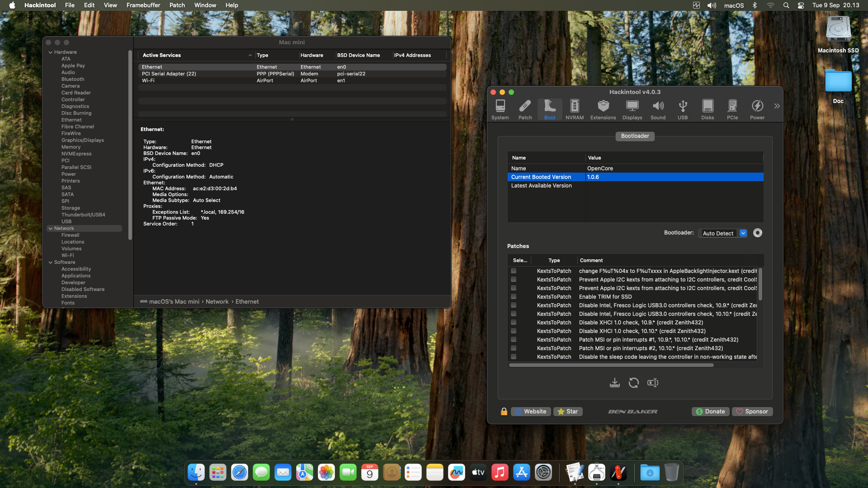Open the Power section in Hackintool
868x488 pixels.
coord(757,109)
